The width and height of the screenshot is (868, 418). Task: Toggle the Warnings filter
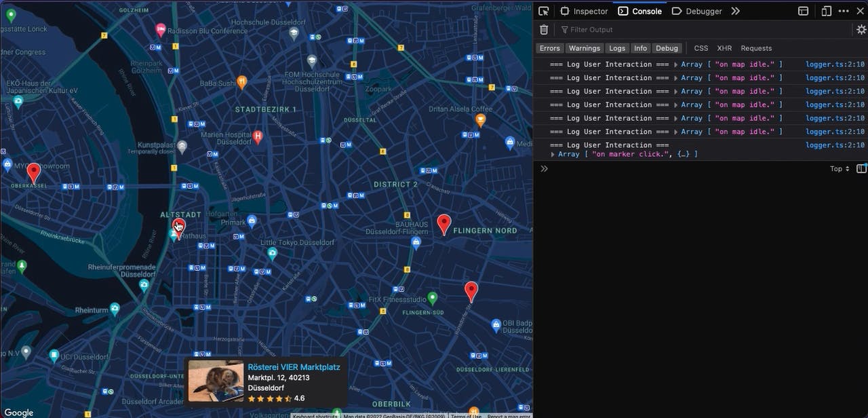[584, 48]
